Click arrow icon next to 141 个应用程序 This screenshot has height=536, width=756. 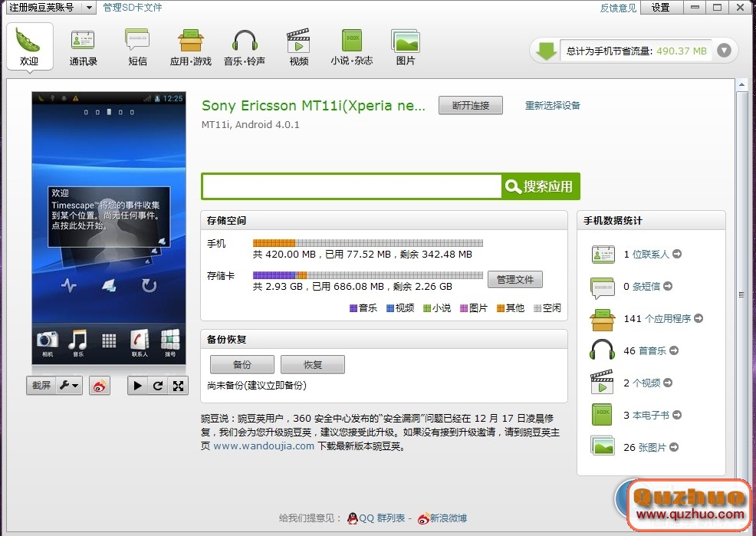[698, 318]
